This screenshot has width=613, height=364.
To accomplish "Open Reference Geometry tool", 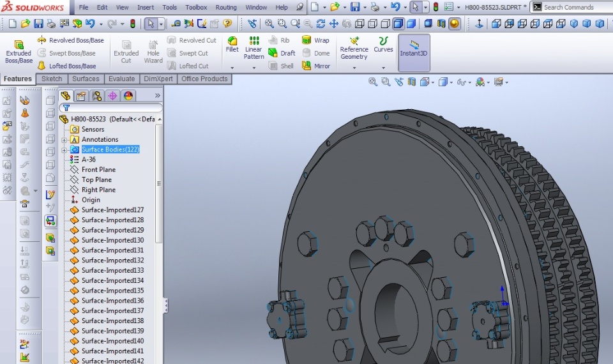I will pyautogui.click(x=354, y=48).
